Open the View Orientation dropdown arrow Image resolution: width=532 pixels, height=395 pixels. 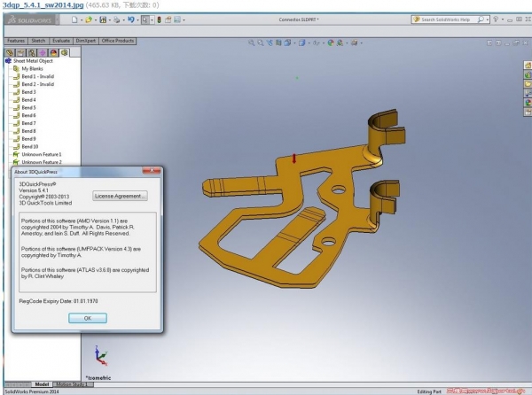294,43
